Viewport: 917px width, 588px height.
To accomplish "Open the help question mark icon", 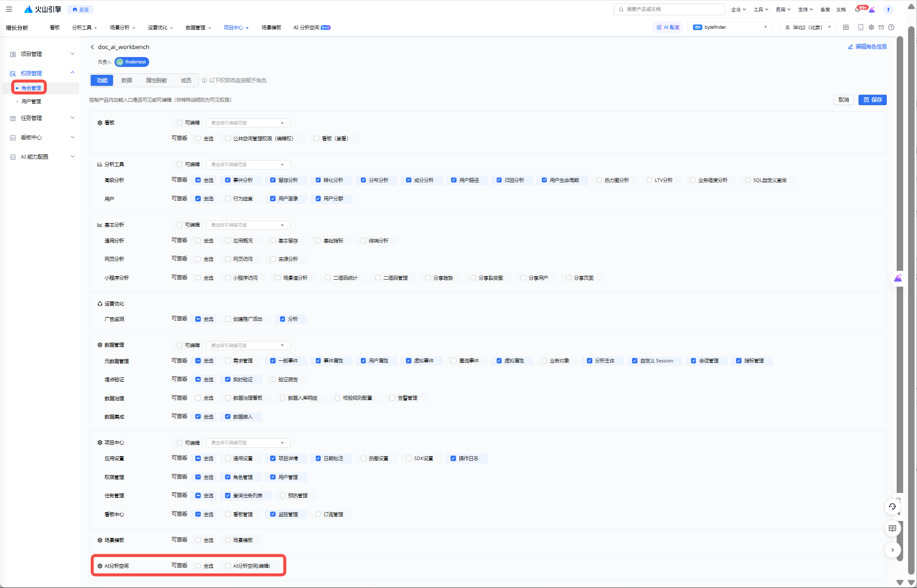I will 891,27.
